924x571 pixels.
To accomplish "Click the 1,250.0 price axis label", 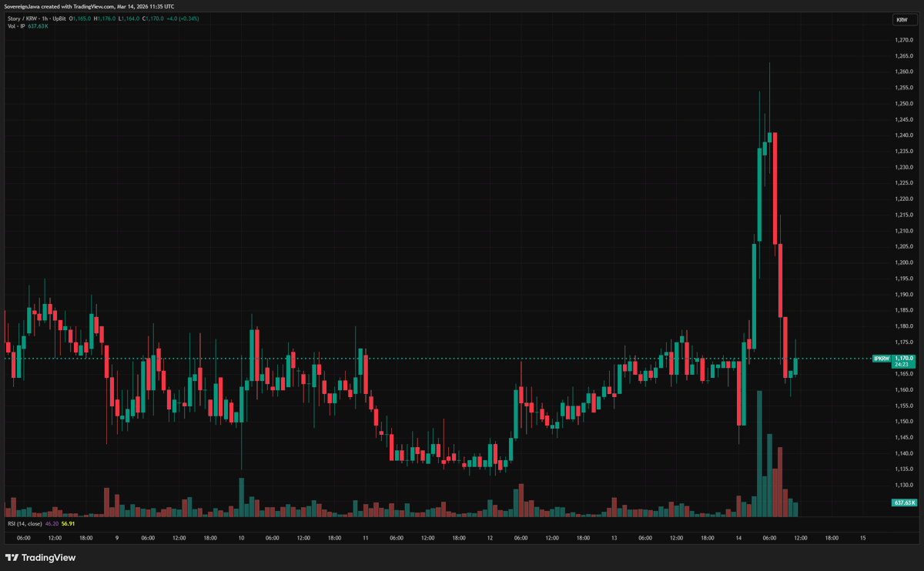I will (x=904, y=103).
